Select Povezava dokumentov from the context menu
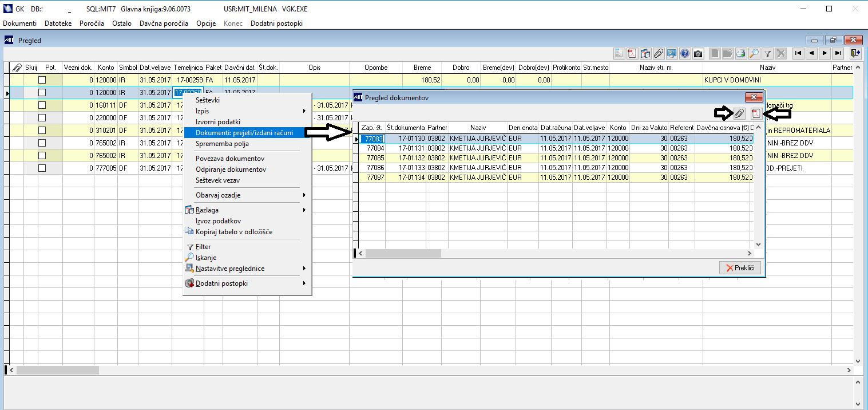Screen dimensions: 868x410 (x=230, y=159)
